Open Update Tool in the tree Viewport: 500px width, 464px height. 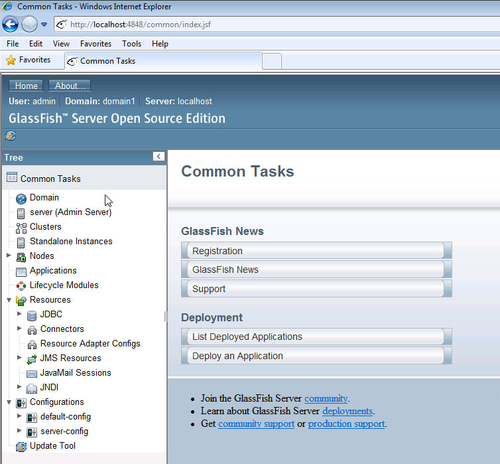tap(52, 446)
